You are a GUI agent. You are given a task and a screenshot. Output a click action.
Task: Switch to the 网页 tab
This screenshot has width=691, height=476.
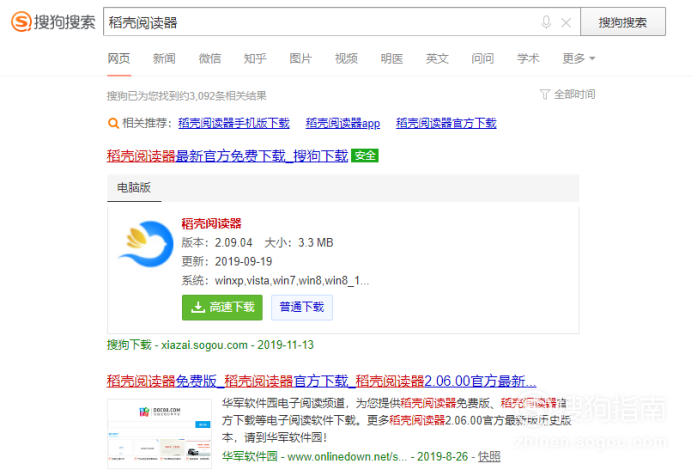119,58
